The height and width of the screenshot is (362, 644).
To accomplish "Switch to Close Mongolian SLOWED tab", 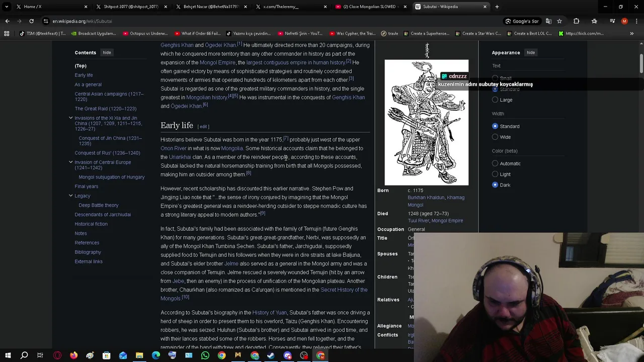I will 370,7.
